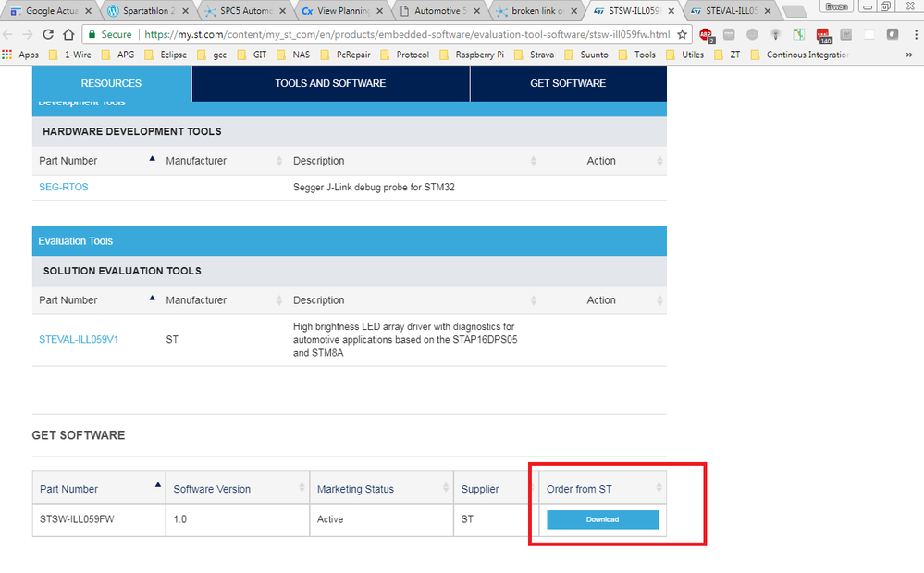Image resolution: width=924 pixels, height=573 pixels.
Task: Close the SPC5 Automotive tab
Action: 282,10
